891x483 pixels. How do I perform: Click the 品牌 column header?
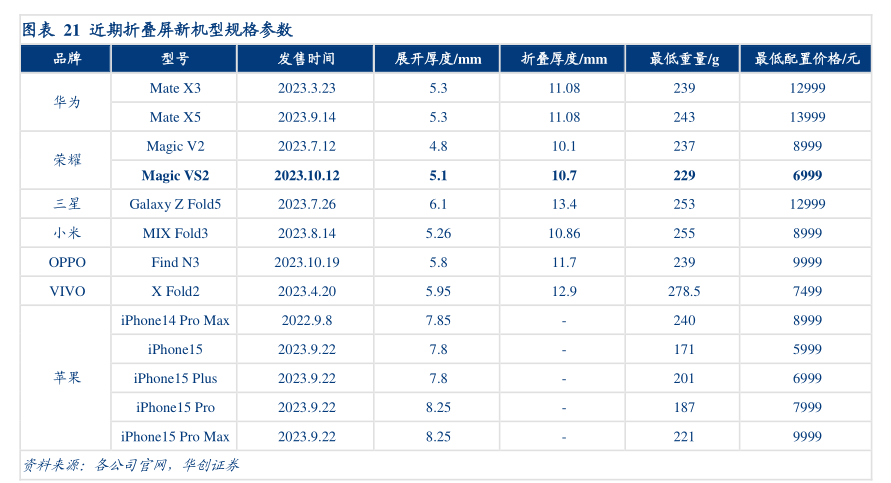click(67, 59)
